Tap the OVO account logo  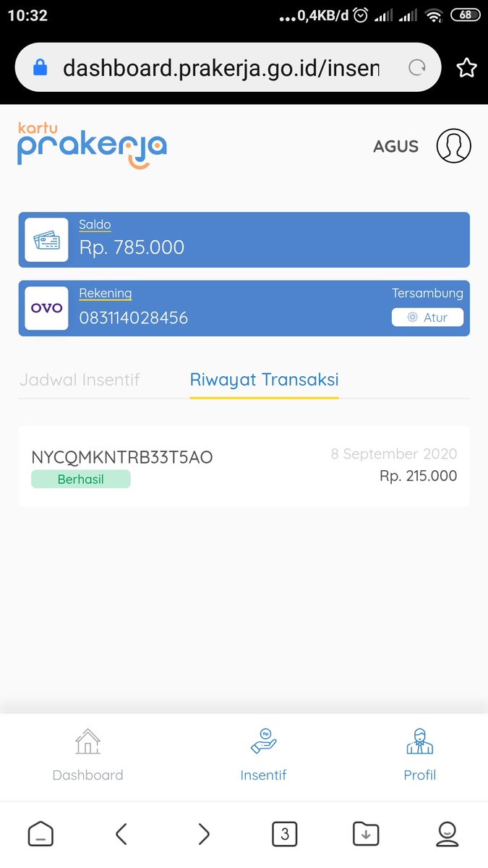(x=47, y=308)
